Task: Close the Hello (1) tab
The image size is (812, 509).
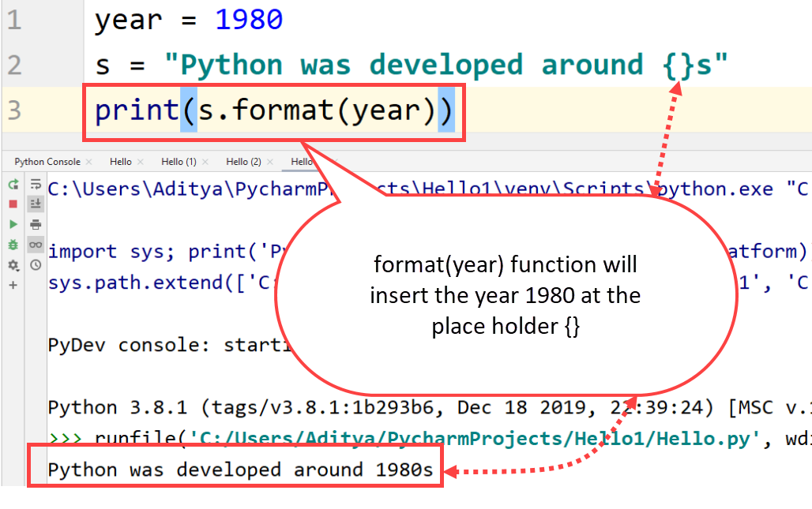Action: (x=204, y=163)
